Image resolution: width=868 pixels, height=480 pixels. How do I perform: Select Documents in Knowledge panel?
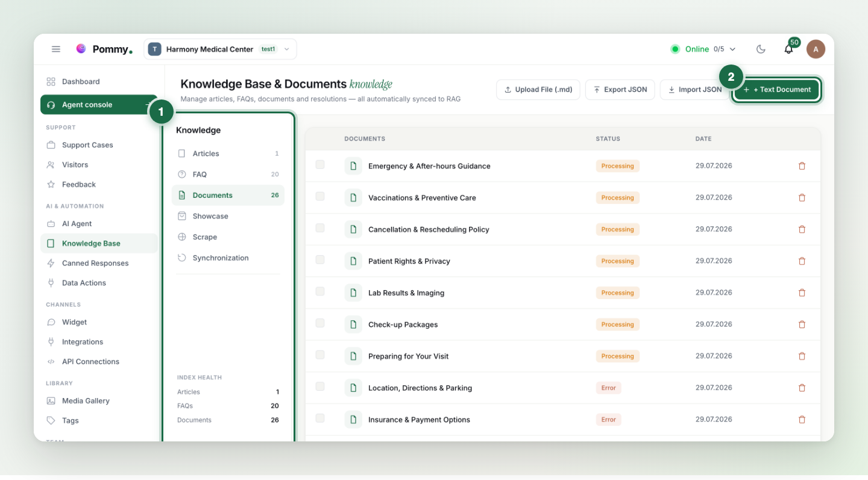pyautogui.click(x=228, y=195)
